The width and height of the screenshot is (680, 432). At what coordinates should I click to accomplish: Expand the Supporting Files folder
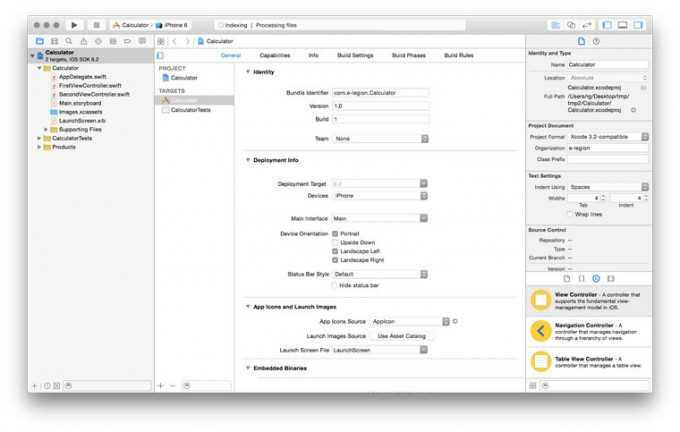(46, 130)
